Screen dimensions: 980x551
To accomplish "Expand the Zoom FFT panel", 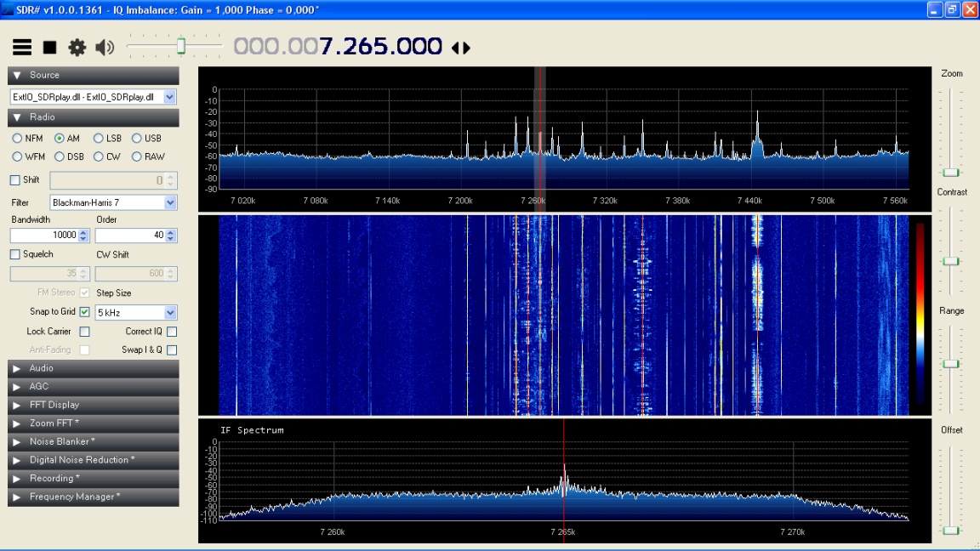I will pyautogui.click(x=93, y=423).
